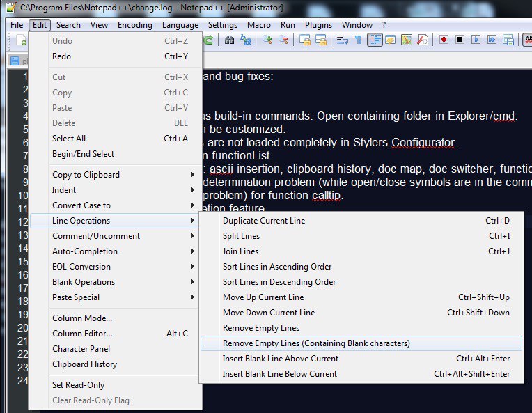
Task: Open the Macro menu
Action: (x=259, y=25)
